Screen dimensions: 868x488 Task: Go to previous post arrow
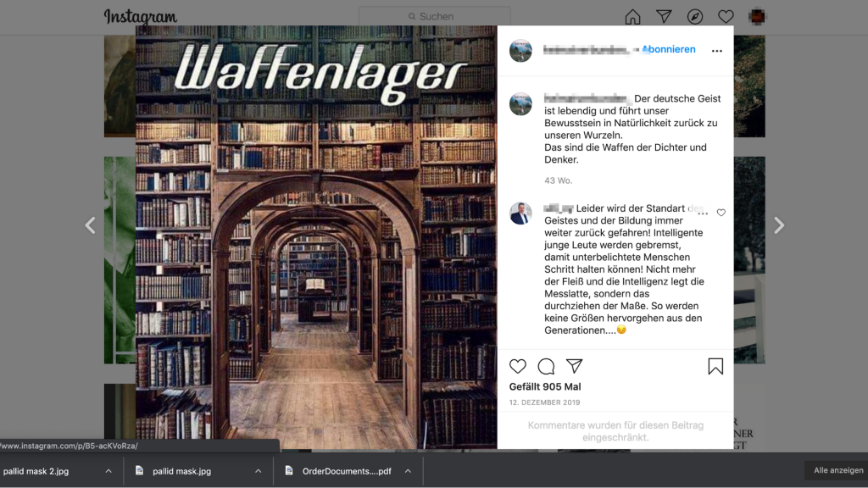90,225
